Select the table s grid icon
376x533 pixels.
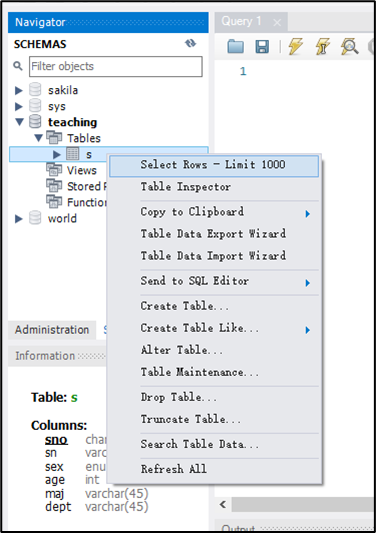point(72,154)
